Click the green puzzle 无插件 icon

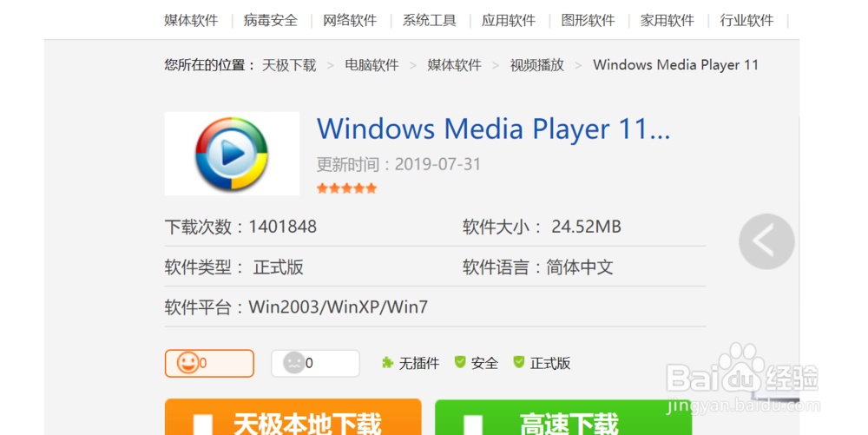point(387,363)
